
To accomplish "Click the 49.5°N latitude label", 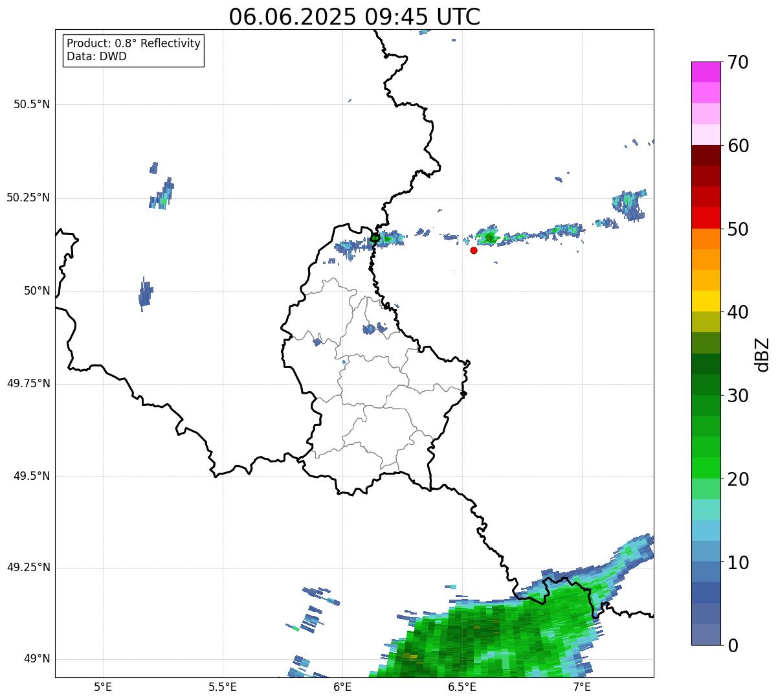I will (32, 476).
